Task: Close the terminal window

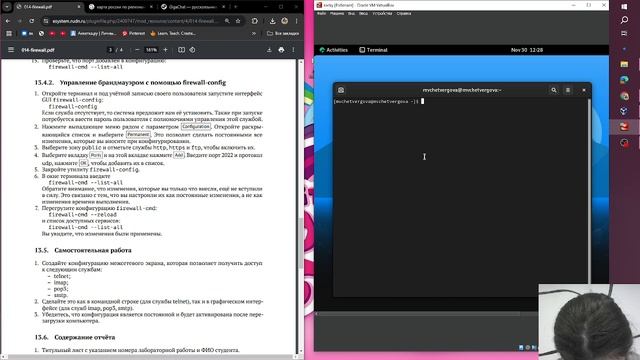Action: coord(584,90)
